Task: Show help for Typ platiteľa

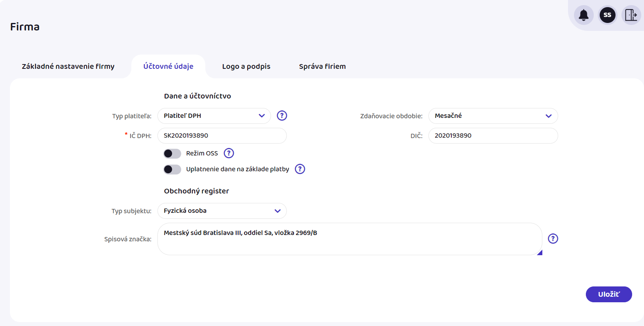Action: click(282, 116)
